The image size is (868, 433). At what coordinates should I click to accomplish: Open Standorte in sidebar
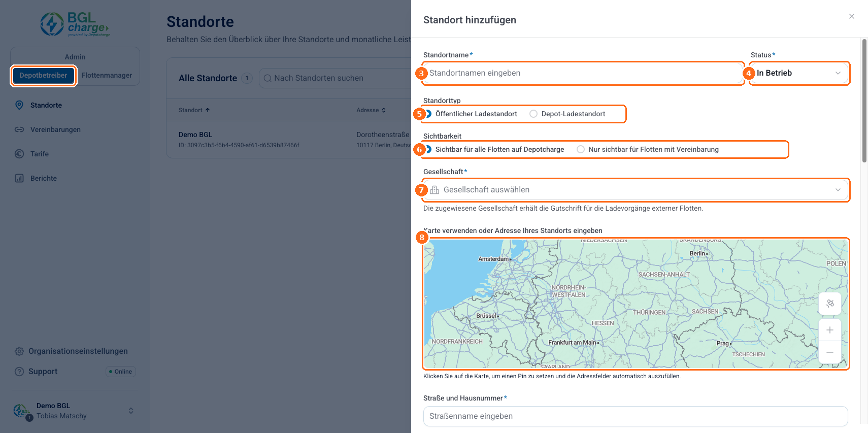coord(46,105)
